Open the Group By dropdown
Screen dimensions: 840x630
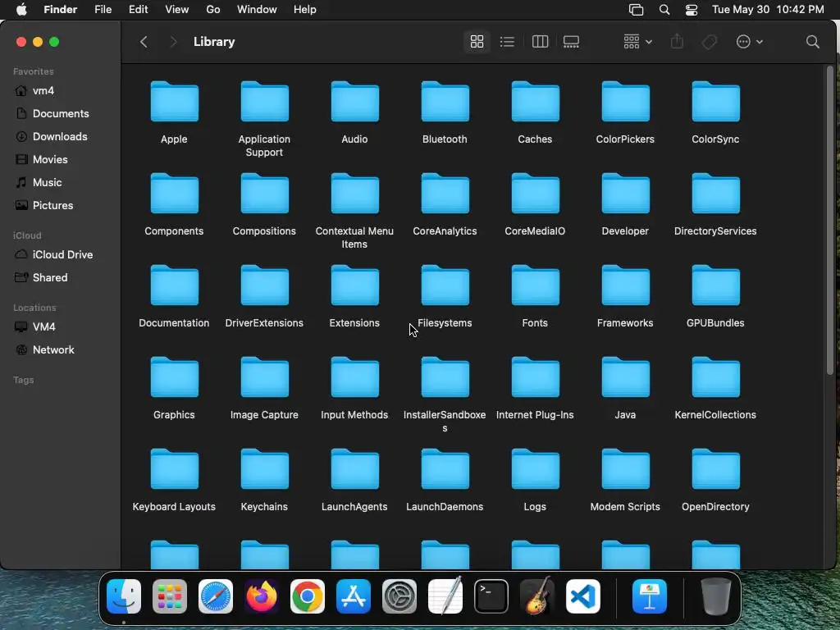point(637,42)
